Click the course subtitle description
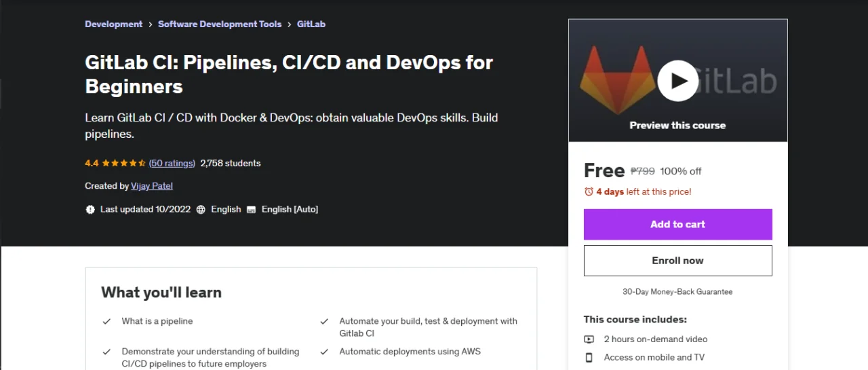Screen dimensions: 868x370 [292, 126]
